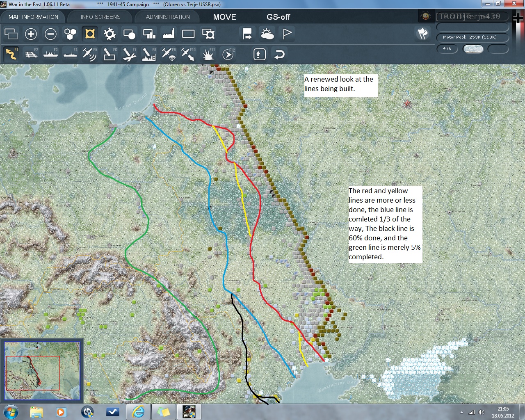Switch to the INFO SCREENS tab

click(x=100, y=17)
